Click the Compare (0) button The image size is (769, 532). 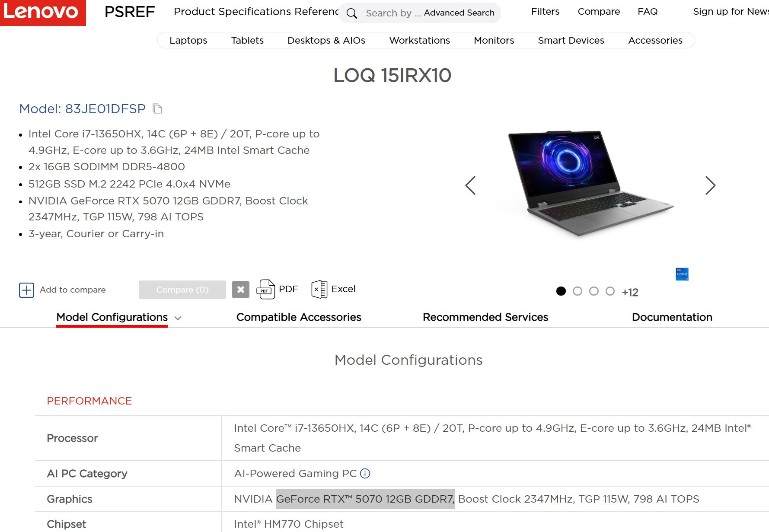pos(182,290)
